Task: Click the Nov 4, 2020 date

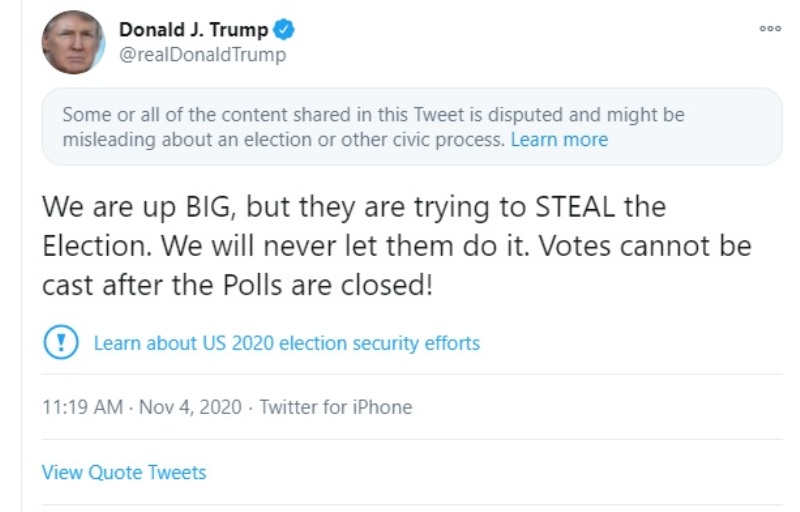Action: click(x=193, y=407)
